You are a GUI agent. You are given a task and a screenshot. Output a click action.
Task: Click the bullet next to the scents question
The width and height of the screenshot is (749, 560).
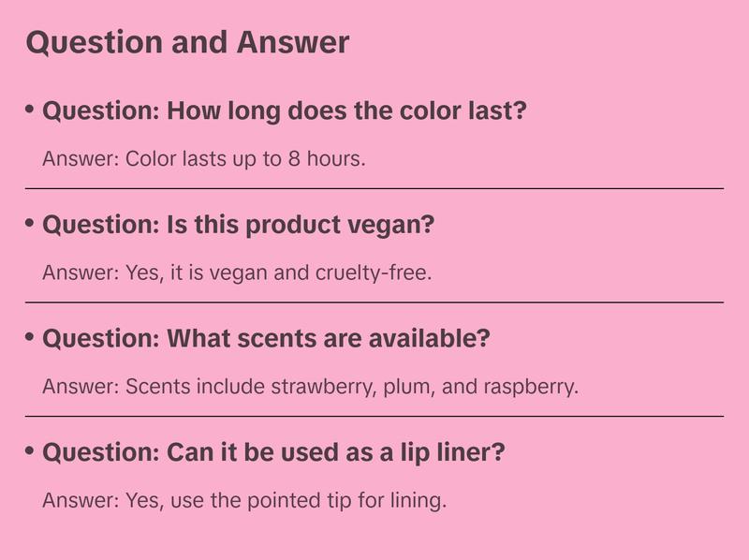click(30, 336)
